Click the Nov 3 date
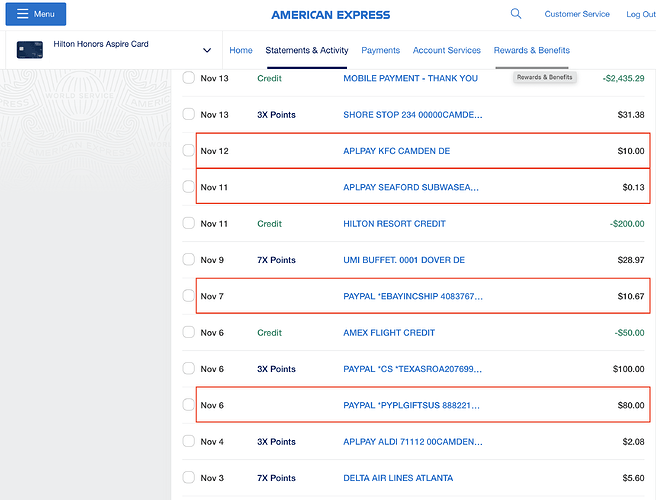 tap(212, 478)
